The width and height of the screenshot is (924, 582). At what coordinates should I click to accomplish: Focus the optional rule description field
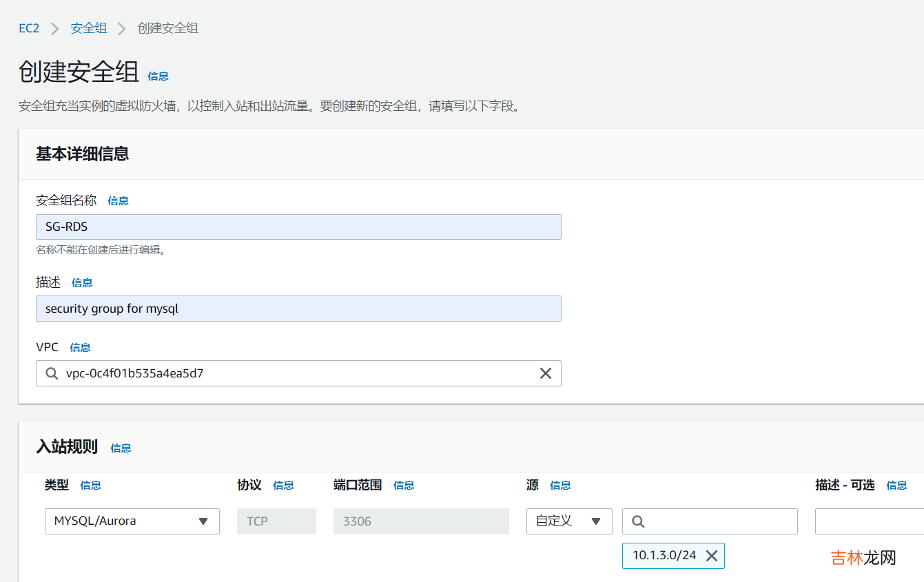click(x=870, y=521)
